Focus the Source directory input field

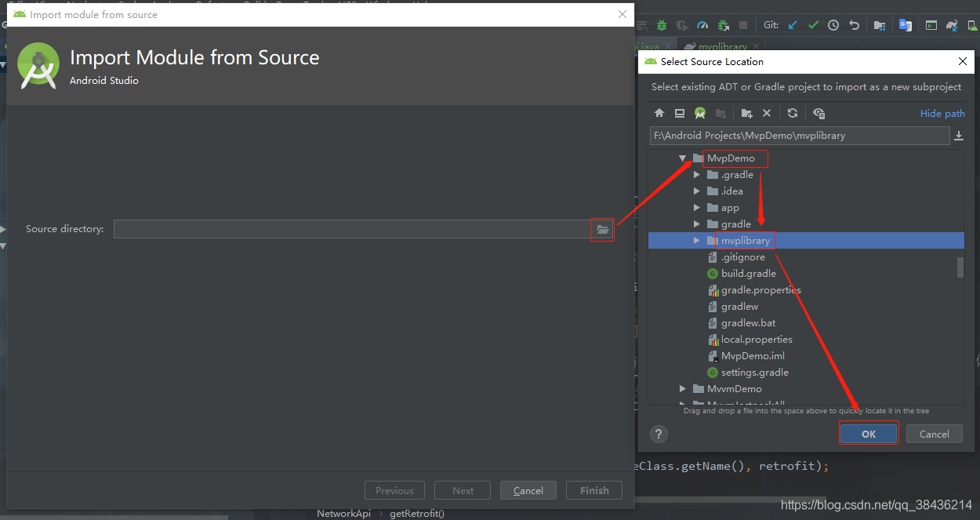(x=352, y=229)
